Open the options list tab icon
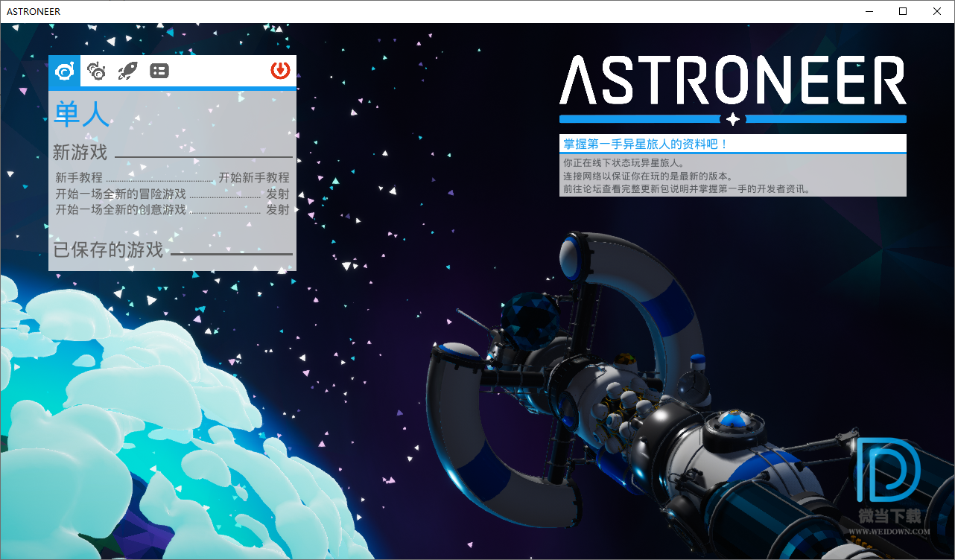Image resolution: width=955 pixels, height=560 pixels. click(x=159, y=71)
